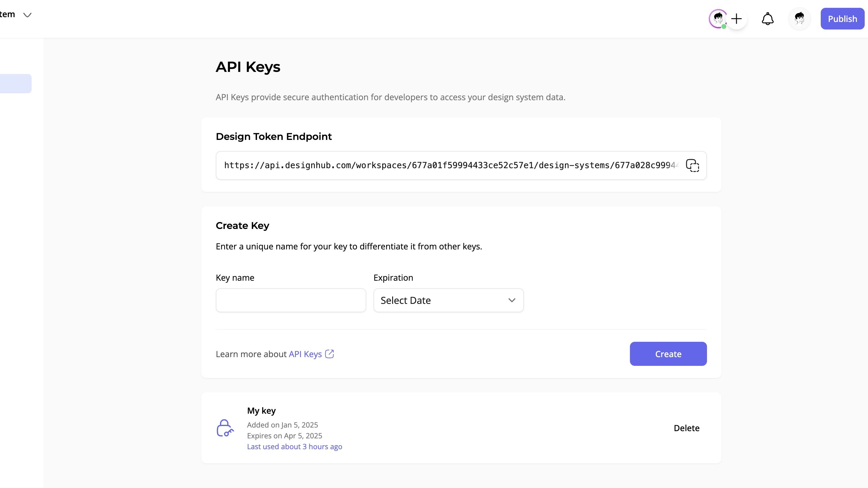Click the online collaborator avatar
Image resolution: width=868 pixels, height=488 pixels.
tap(718, 19)
